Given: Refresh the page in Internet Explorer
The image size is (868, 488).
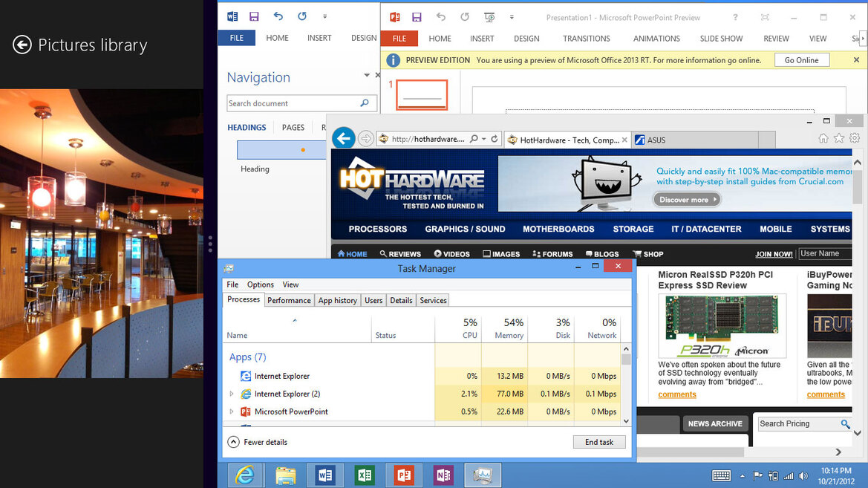Looking at the screenshot, I should (495, 139).
